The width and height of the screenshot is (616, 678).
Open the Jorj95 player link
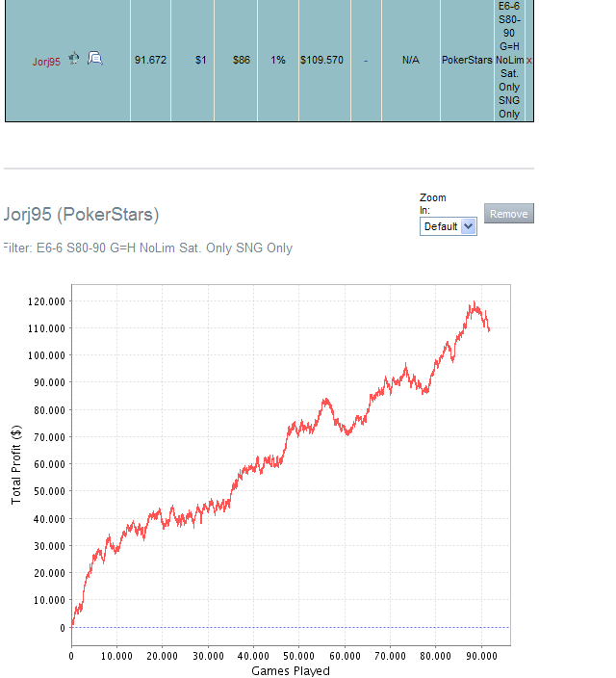[x=46, y=62]
